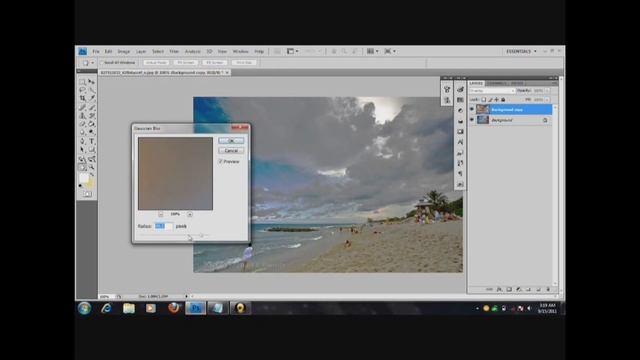Click the taskbar clock

[x=547, y=308]
